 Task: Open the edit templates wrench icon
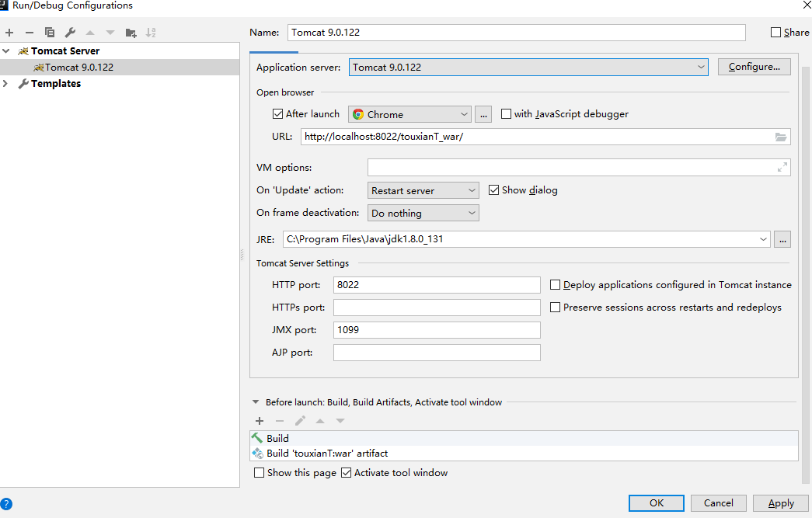pos(70,33)
